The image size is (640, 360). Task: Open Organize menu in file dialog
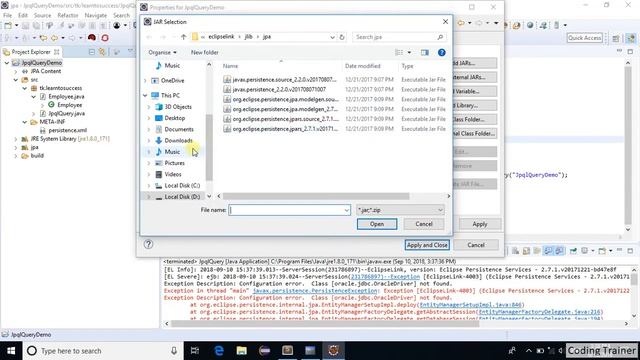162,52
